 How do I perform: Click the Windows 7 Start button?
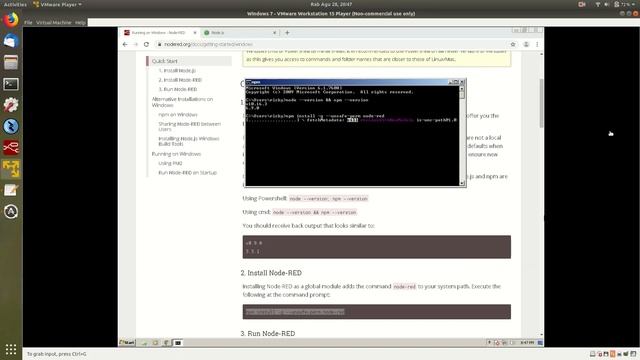[x=127, y=342]
